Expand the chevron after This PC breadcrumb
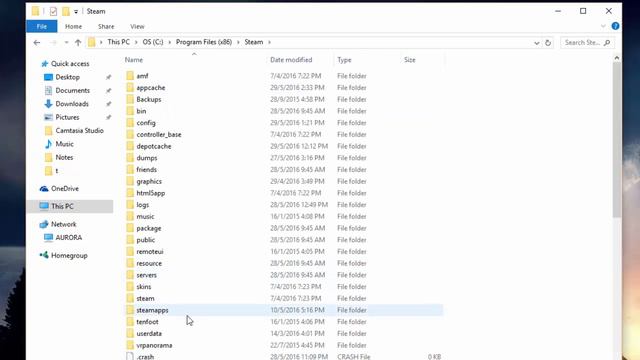Image resolution: width=640 pixels, height=360 pixels. point(136,42)
